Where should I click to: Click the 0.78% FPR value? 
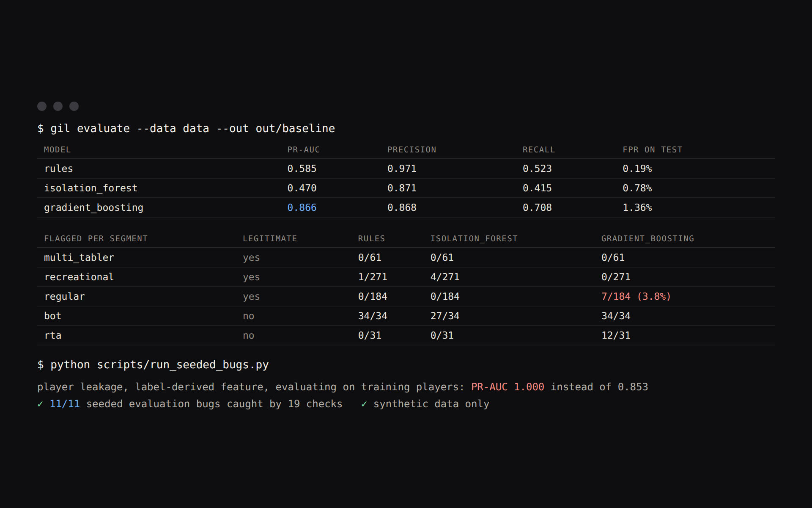point(637,188)
